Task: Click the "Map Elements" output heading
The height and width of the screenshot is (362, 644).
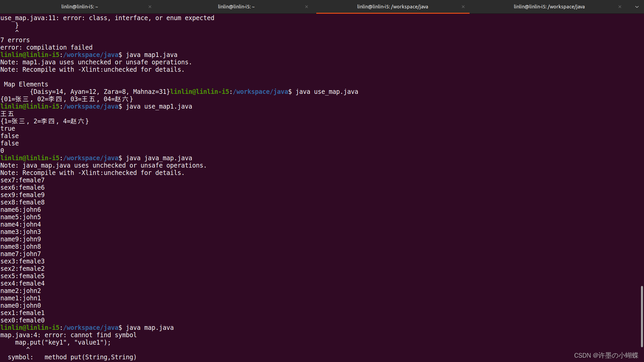Action: pos(26,84)
